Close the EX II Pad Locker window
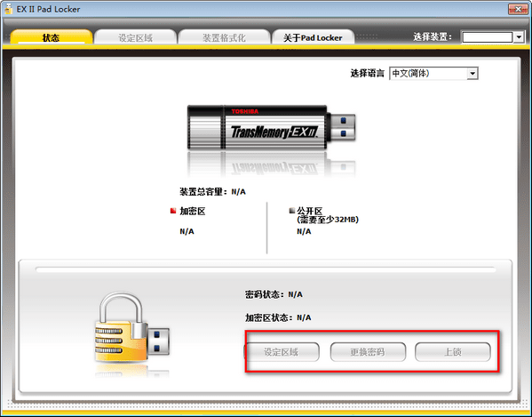This screenshot has height=417, width=532. pyautogui.click(x=518, y=9)
